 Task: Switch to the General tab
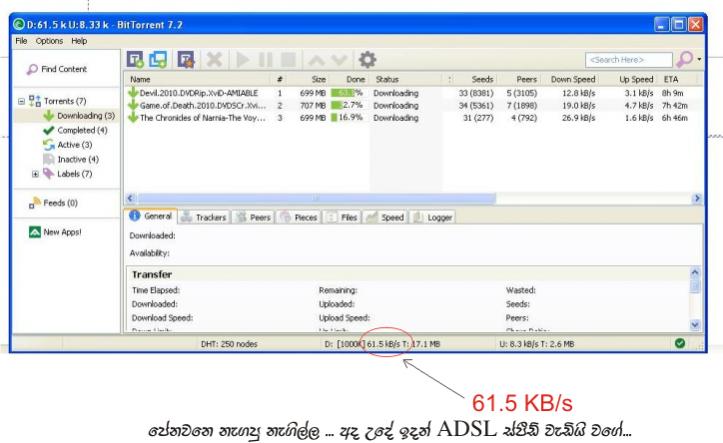(x=151, y=216)
